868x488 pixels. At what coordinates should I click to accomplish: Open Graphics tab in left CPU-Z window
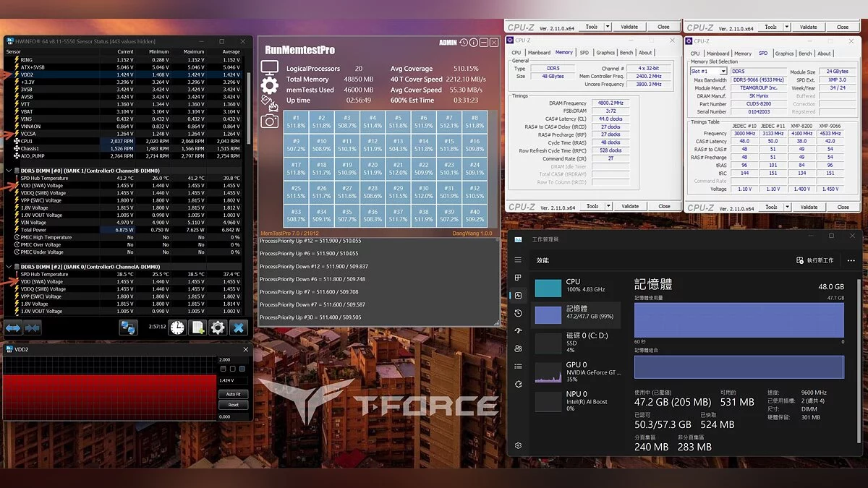tap(605, 52)
